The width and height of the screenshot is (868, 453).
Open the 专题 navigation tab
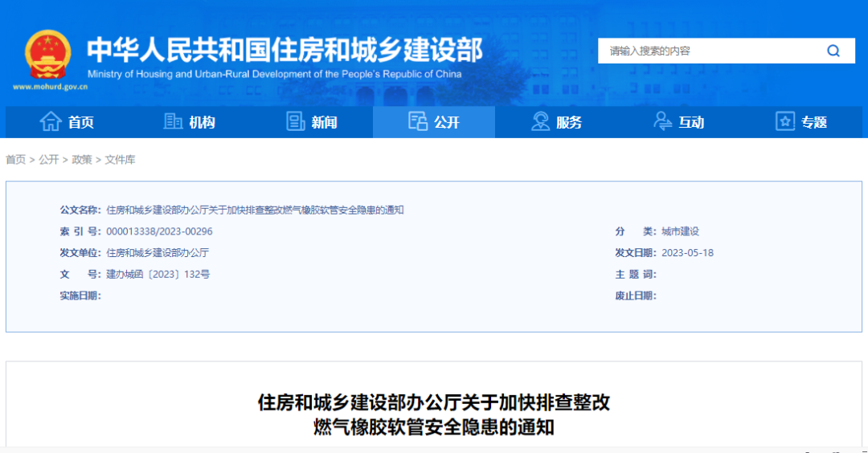coord(801,122)
